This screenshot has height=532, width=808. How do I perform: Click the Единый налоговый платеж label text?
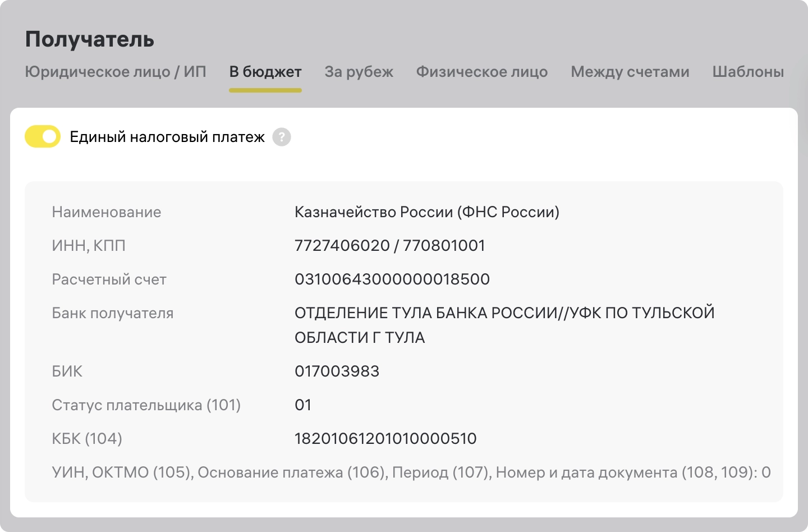167,137
